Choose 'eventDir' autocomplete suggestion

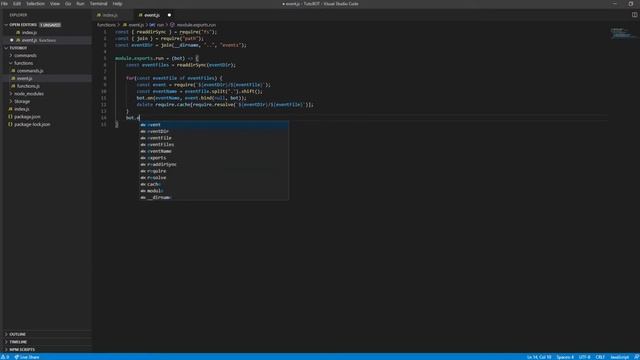[214, 131]
